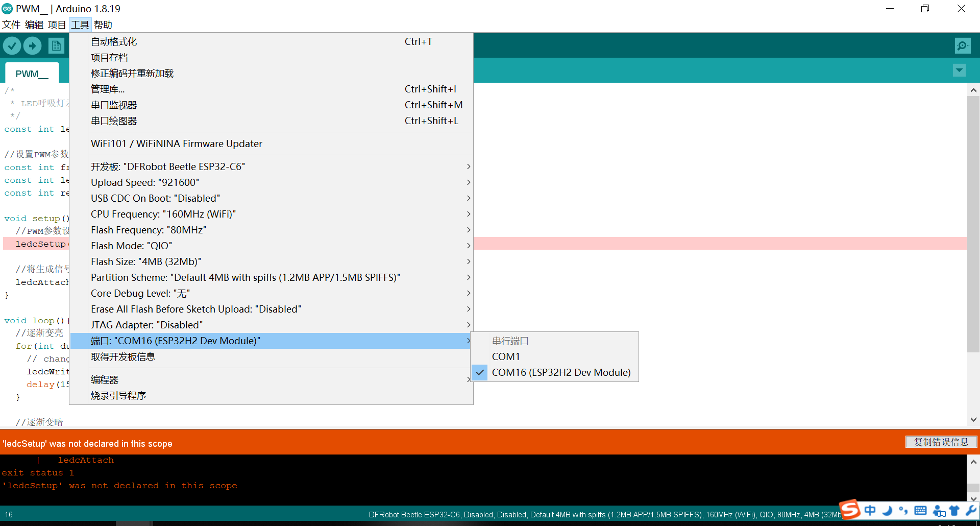
Task: Expand Upload Speed 921600 submenu
Action: pyautogui.click(x=271, y=182)
